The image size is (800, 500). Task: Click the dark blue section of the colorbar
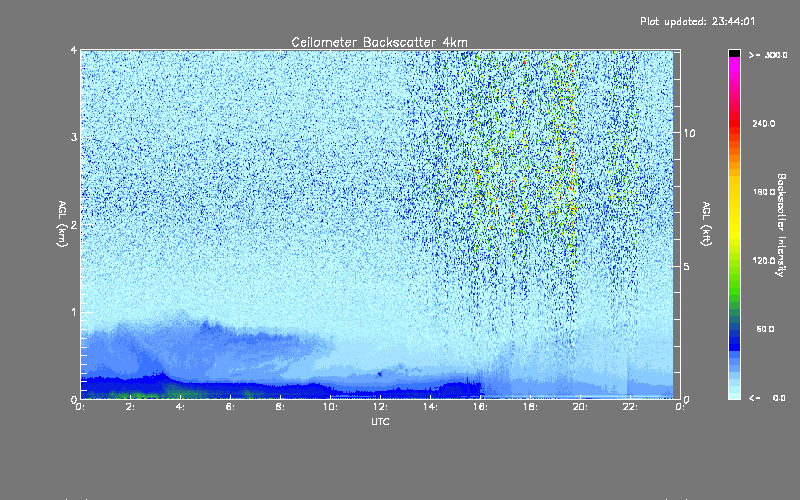(x=734, y=339)
